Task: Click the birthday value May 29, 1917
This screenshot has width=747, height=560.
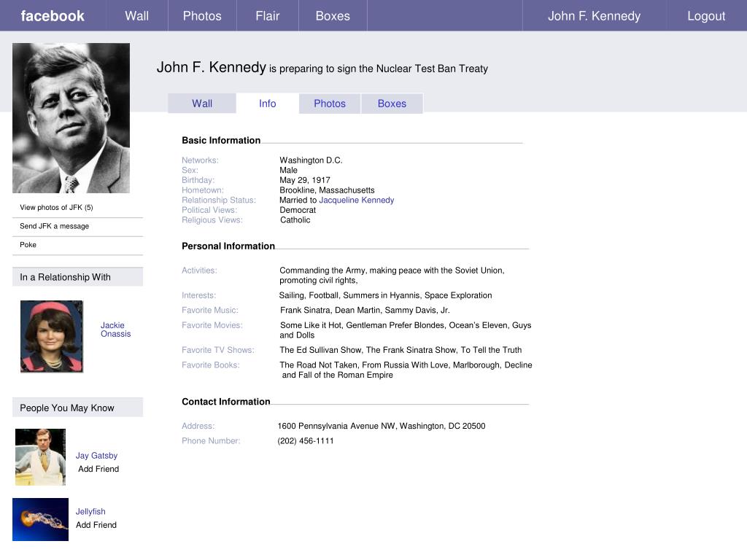Action: click(x=305, y=180)
